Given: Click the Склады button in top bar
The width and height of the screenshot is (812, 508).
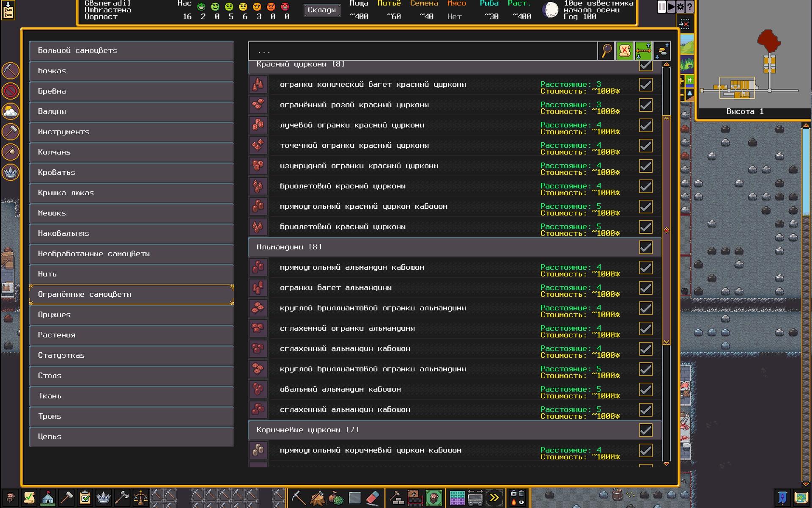Looking at the screenshot, I should (x=321, y=10).
